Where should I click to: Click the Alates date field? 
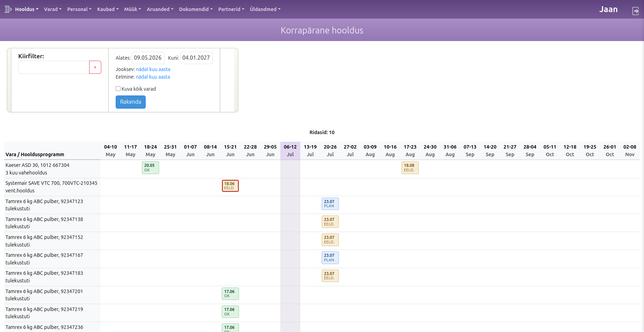click(x=148, y=58)
